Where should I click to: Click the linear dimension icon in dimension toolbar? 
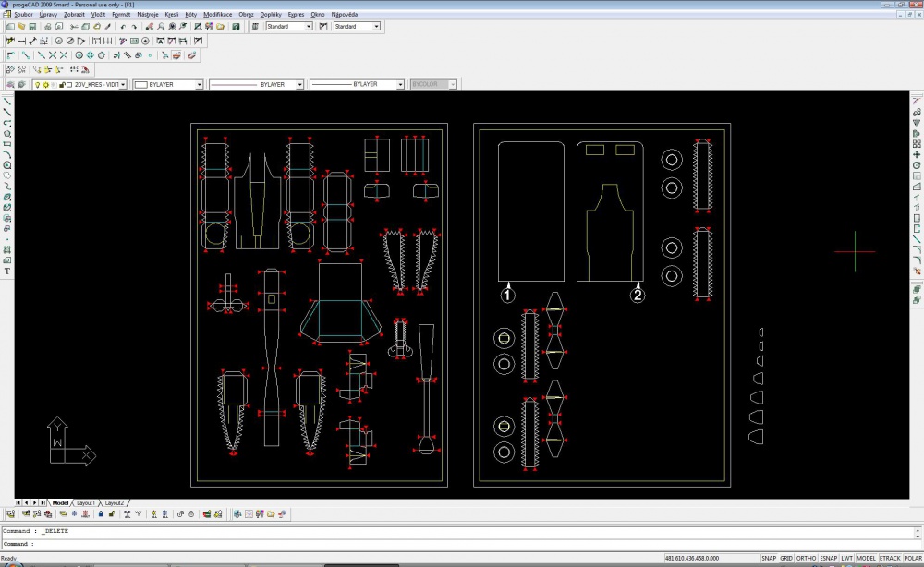click(22, 41)
